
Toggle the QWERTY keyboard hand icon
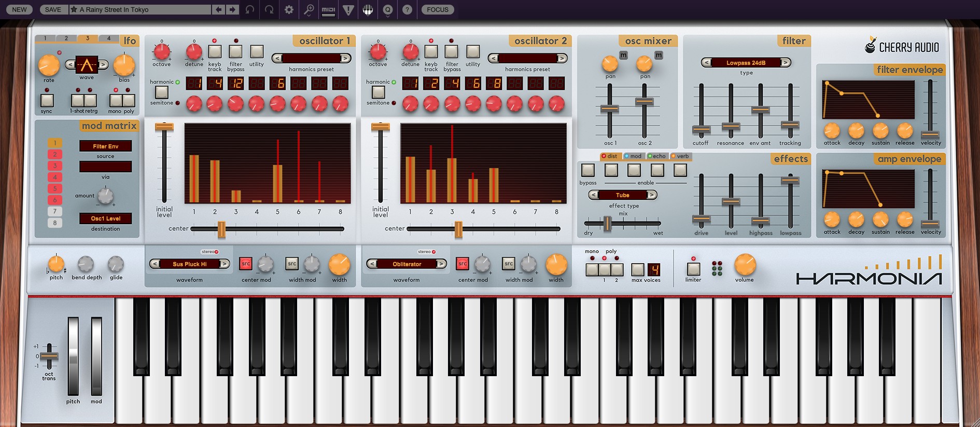[x=368, y=9]
